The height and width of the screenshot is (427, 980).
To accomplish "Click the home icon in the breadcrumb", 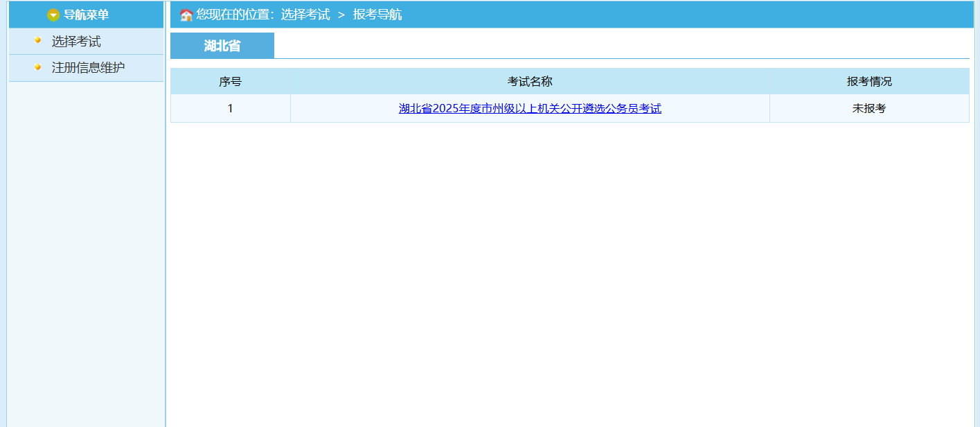I will pos(186,15).
